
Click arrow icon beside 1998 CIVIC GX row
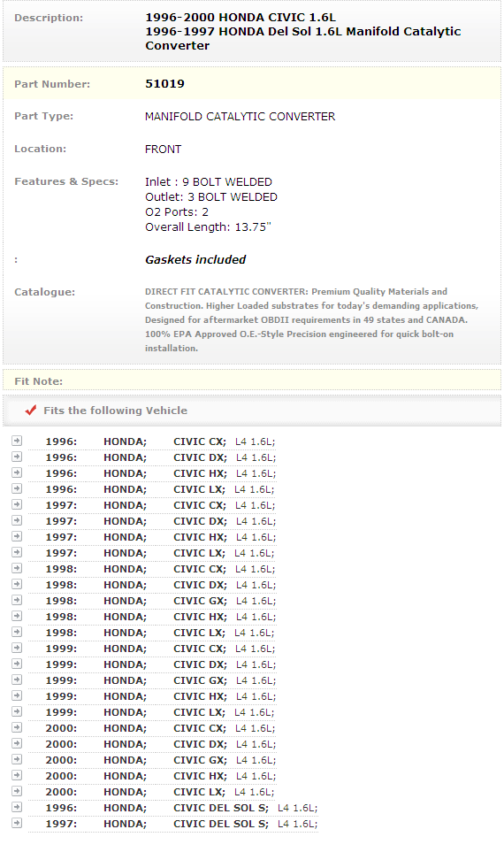[17, 600]
